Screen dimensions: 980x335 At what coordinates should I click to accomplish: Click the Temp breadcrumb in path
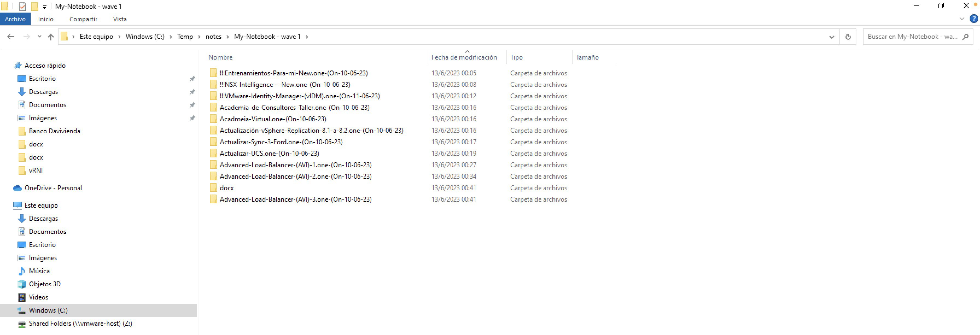coord(185,37)
